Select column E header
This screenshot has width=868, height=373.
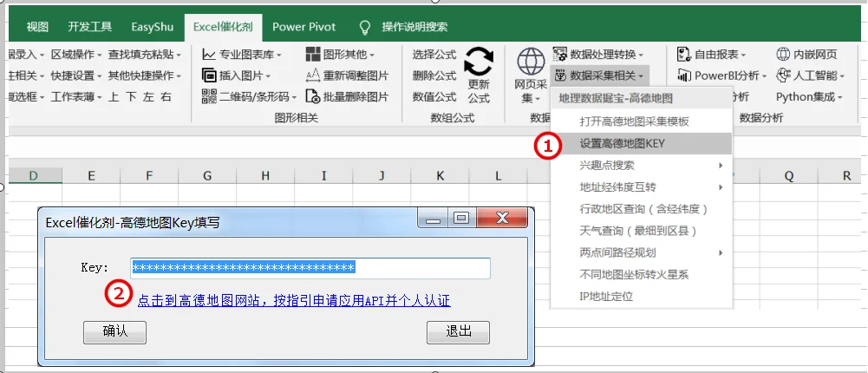pos(91,176)
